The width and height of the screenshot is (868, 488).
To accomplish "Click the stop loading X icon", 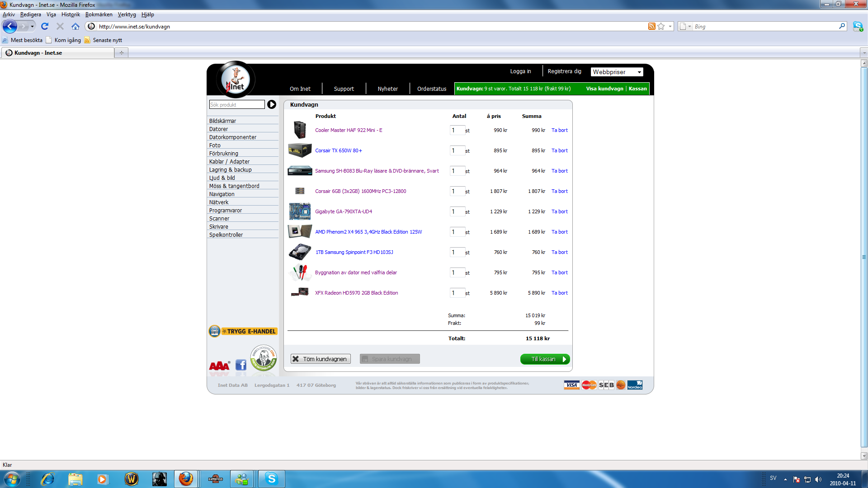I will coord(60,26).
